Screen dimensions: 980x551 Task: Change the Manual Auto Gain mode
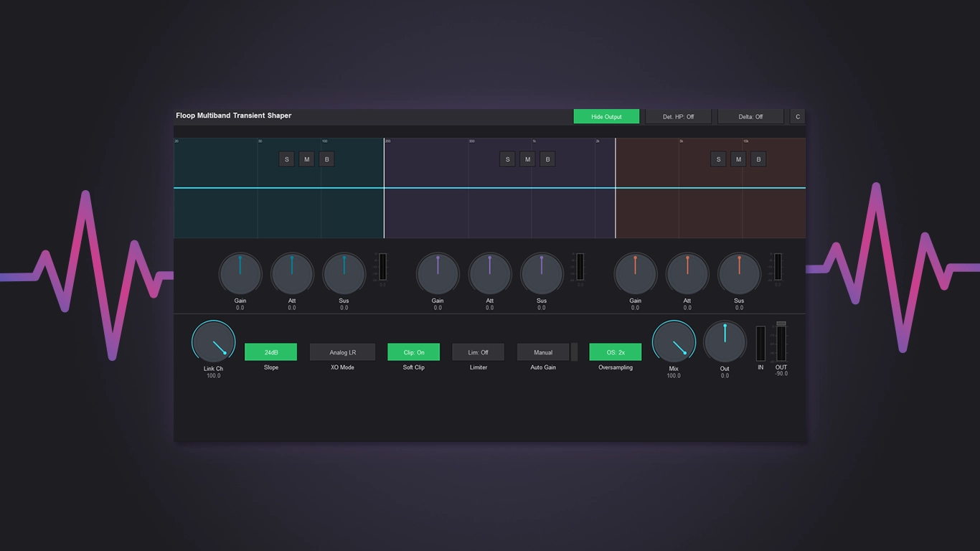click(543, 352)
